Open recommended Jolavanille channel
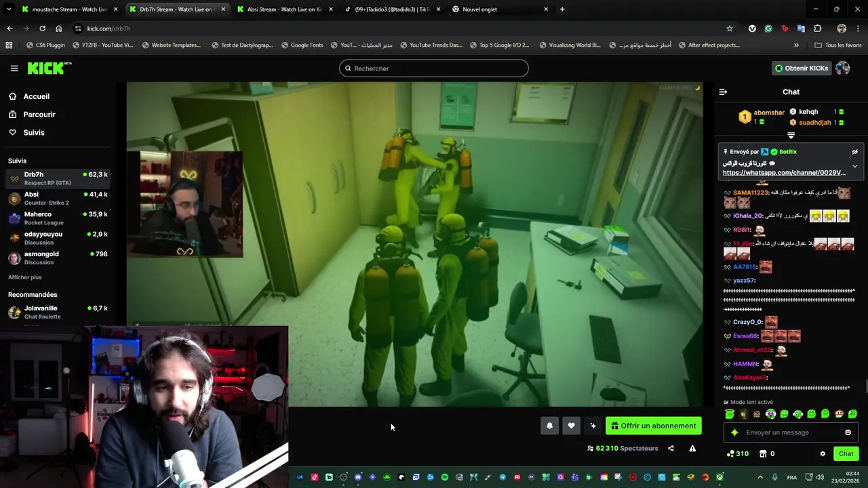 pos(58,312)
